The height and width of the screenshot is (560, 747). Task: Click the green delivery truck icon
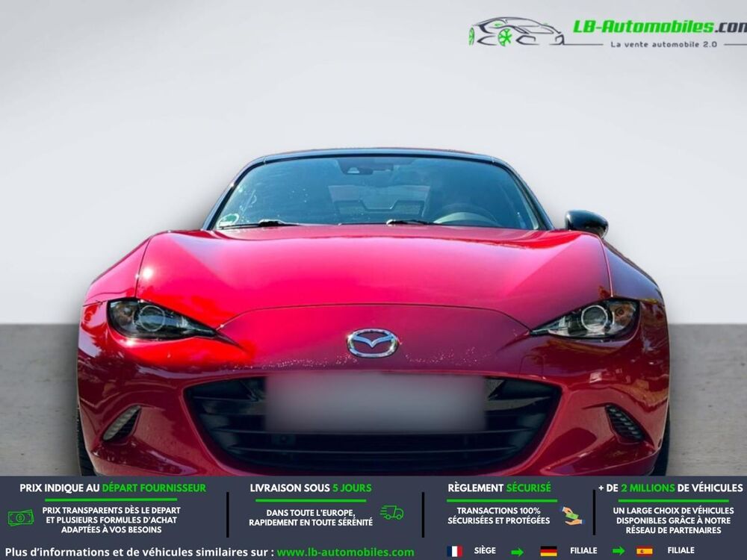pyautogui.click(x=391, y=513)
